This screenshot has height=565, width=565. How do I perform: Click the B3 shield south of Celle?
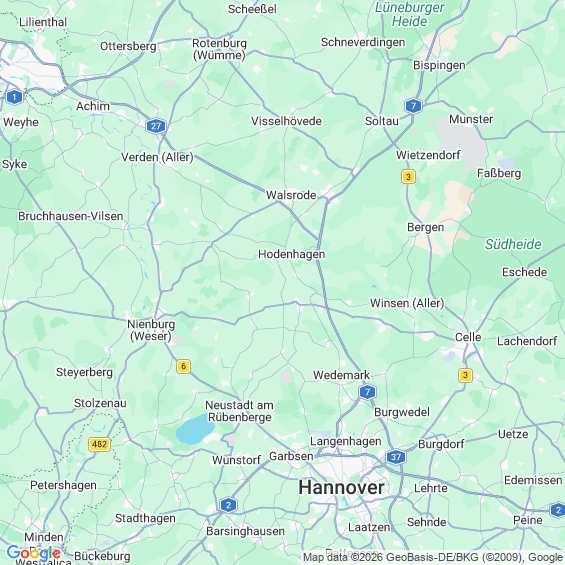point(465,375)
